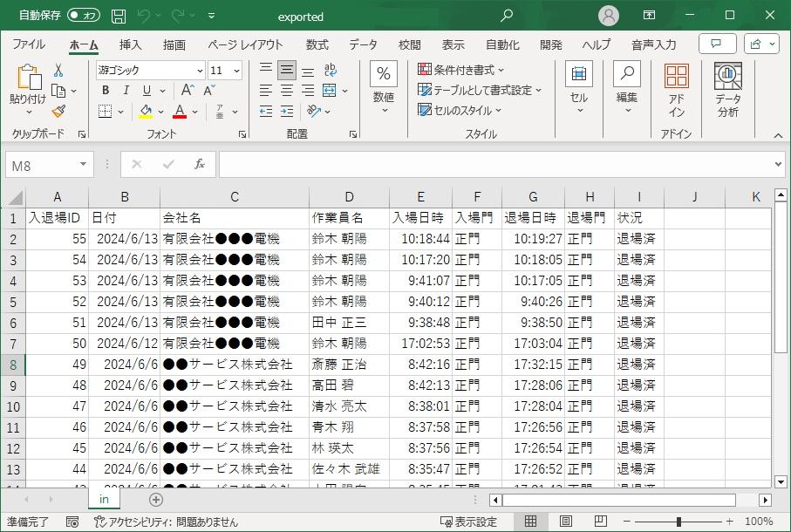The image size is (791, 532).
Task: Switch to the データ tab
Action: click(363, 44)
